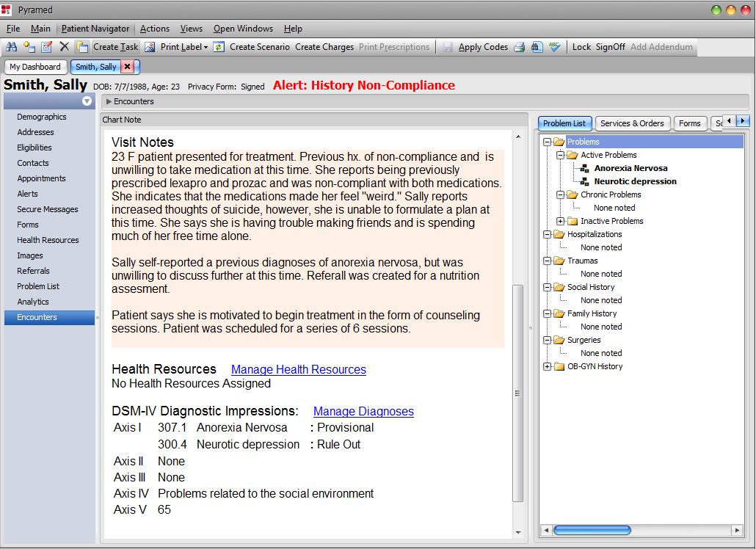The height and width of the screenshot is (549, 756).
Task: Open the Manage Health Resources link
Action: click(x=299, y=370)
